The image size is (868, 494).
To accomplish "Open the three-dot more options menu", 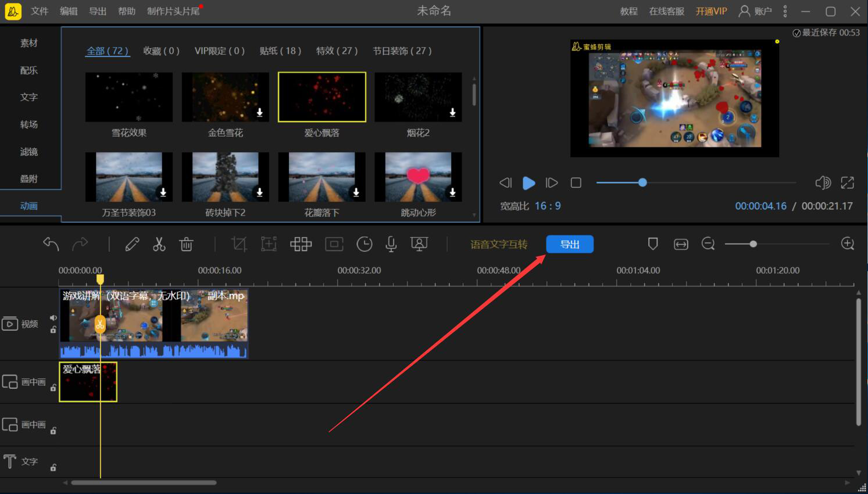I will point(785,11).
